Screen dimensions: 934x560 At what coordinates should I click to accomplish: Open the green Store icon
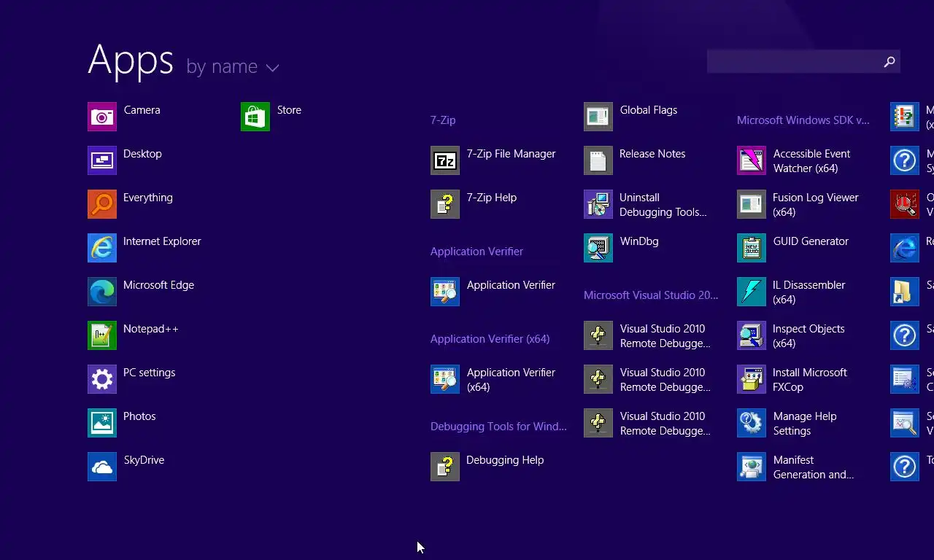(x=255, y=117)
